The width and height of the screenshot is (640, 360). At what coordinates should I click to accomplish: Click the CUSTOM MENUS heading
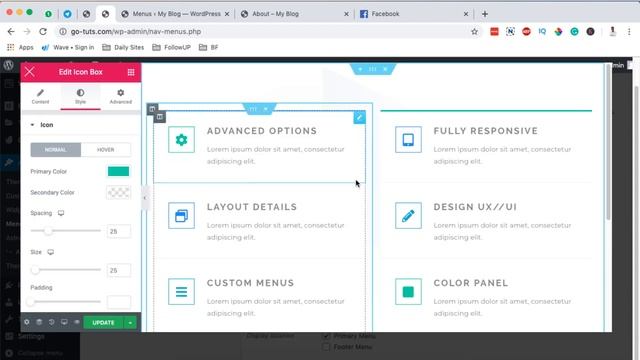coord(250,283)
